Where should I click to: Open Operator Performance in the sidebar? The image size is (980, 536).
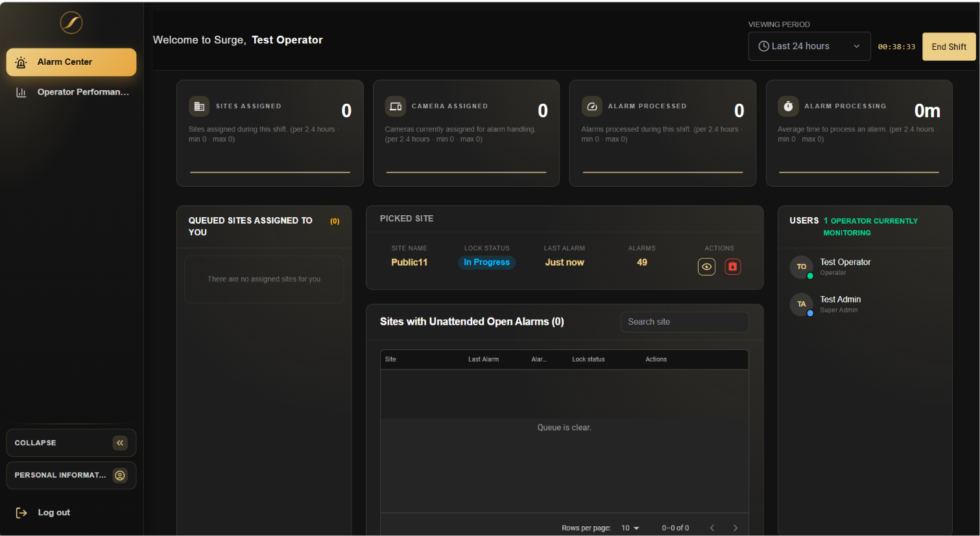[71, 92]
